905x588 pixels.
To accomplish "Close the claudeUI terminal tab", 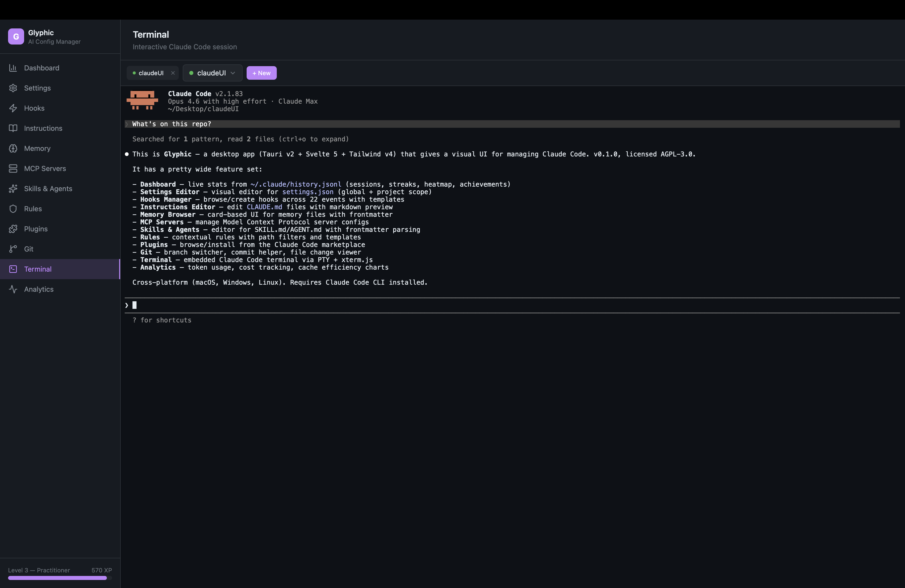I will [173, 73].
